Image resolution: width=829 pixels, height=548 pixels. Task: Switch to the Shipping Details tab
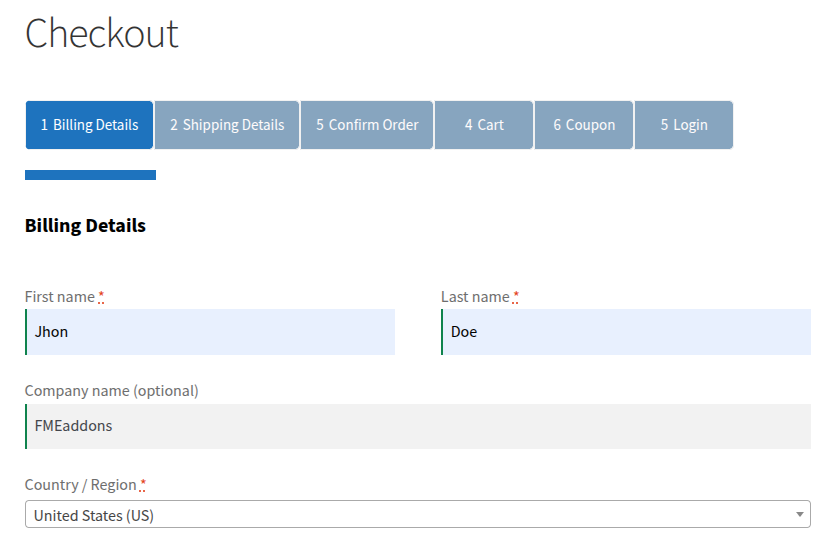(x=227, y=125)
